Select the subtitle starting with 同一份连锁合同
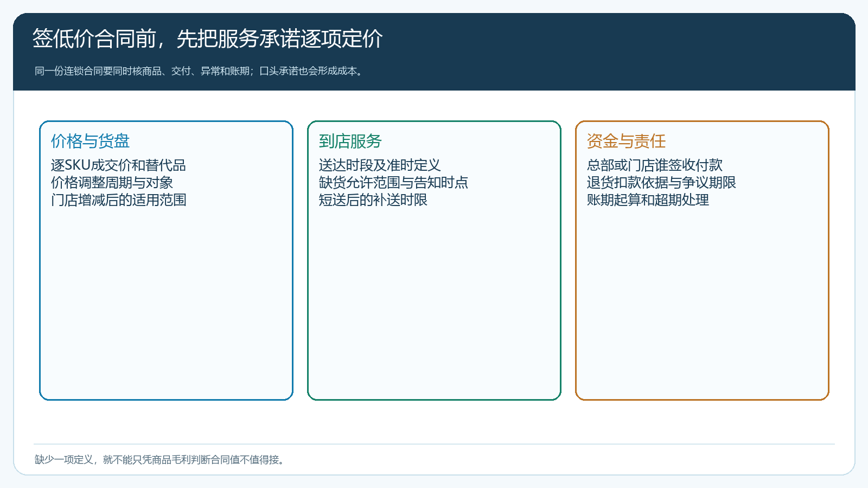Viewport: 868px width, 488px height. [199, 71]
